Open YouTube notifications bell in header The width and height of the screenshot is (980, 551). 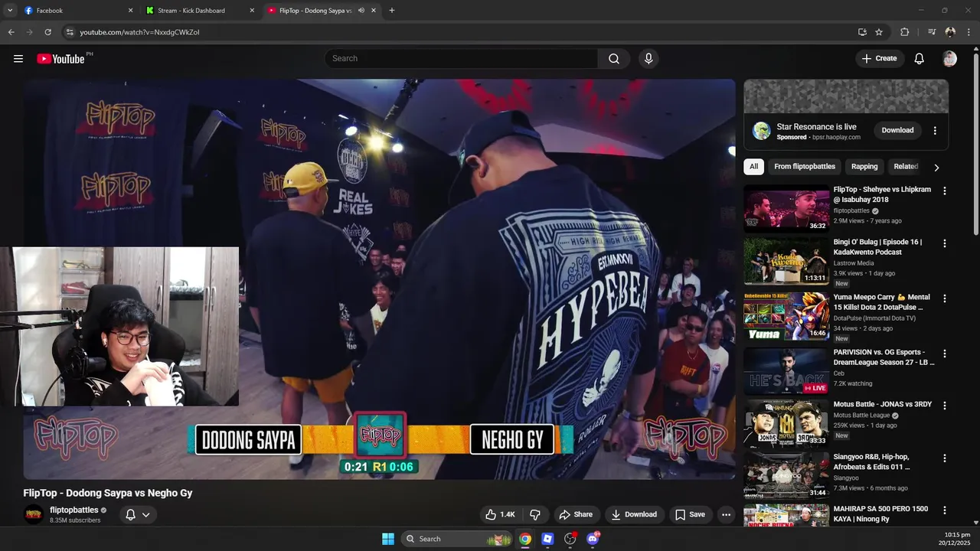(x=920, y=59)
